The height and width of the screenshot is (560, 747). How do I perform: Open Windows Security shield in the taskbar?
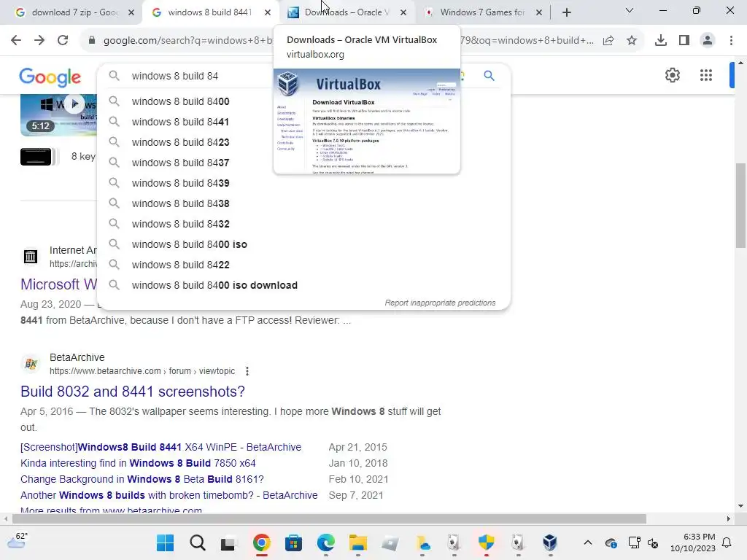(487, 542)
